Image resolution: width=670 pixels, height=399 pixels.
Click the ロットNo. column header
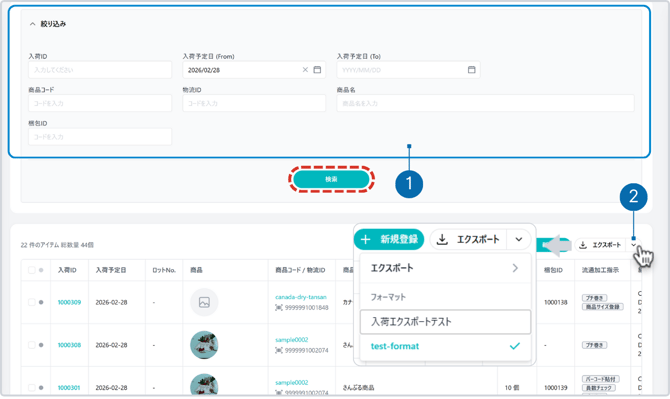(x=164, y=270)
